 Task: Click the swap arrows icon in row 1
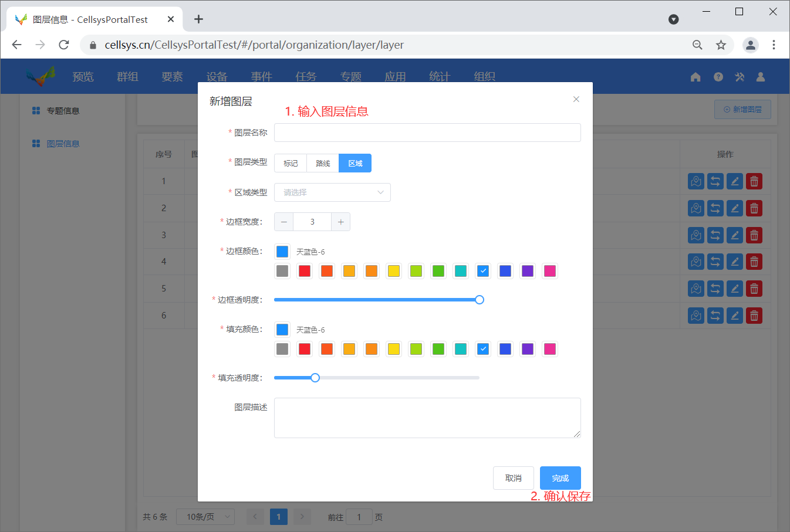point(715,181)
